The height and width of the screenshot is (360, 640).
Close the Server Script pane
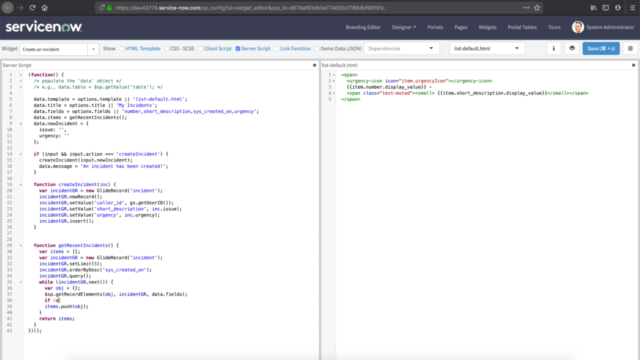pos(314,65)
